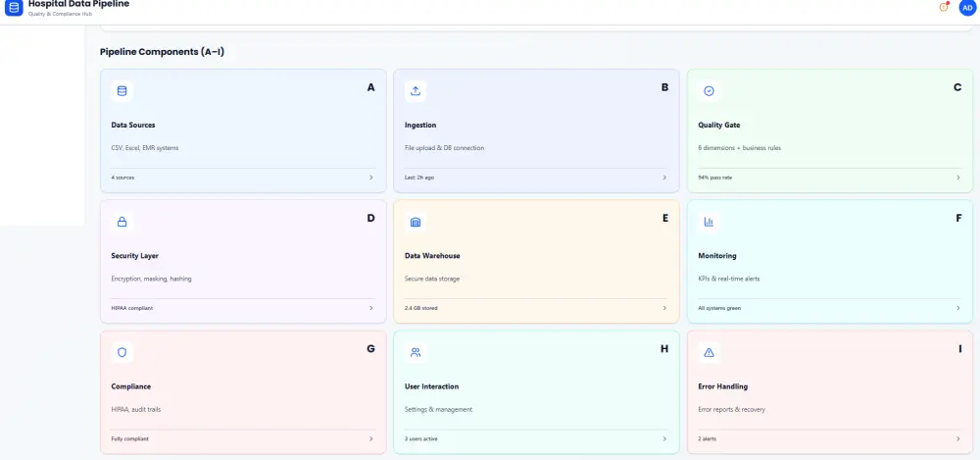Open the Security Layer card title
The image size is (980, 460).
134,256
